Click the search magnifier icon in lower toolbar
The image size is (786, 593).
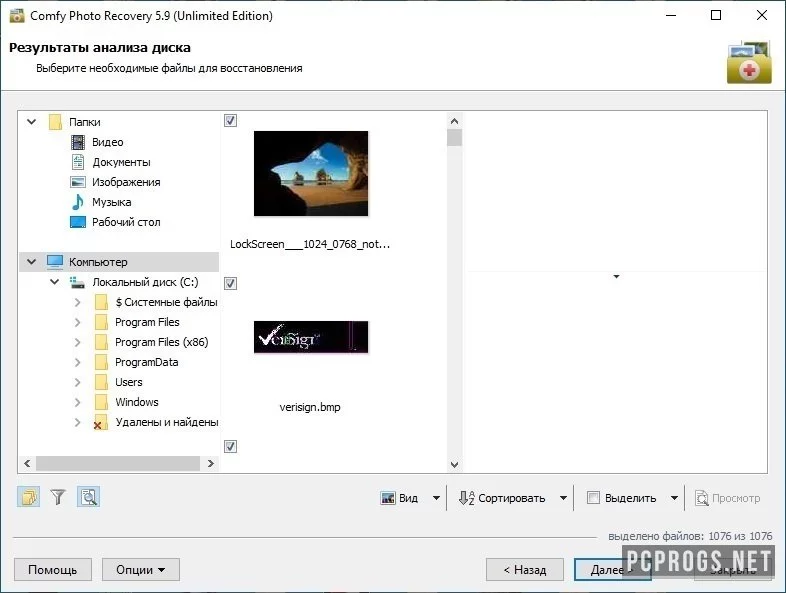pos(89,497)
